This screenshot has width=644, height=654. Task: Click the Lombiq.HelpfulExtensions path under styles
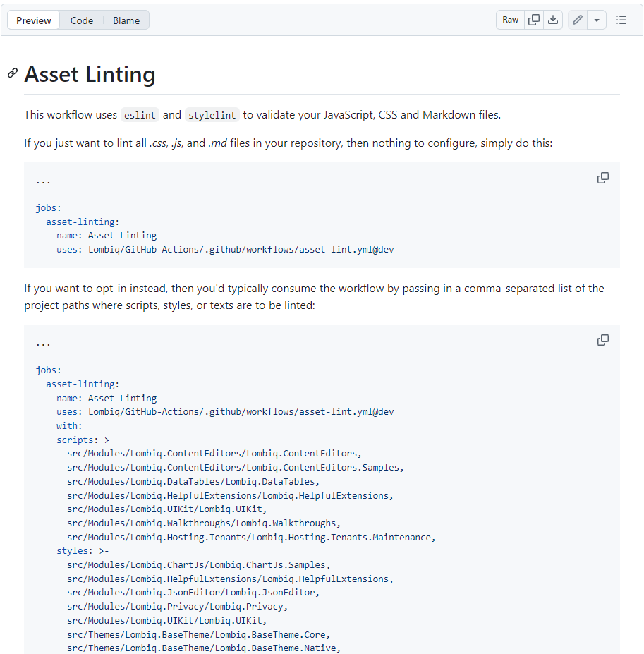(x=230, y=579)
